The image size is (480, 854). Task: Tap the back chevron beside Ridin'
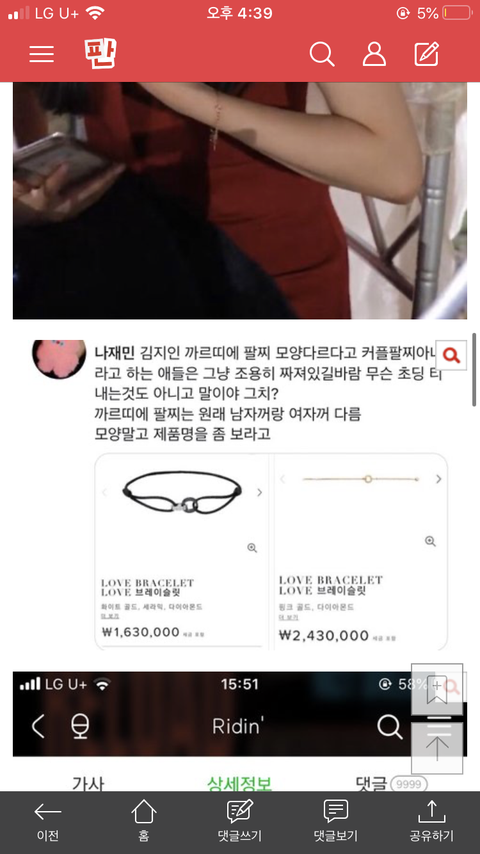coord(38,726)
